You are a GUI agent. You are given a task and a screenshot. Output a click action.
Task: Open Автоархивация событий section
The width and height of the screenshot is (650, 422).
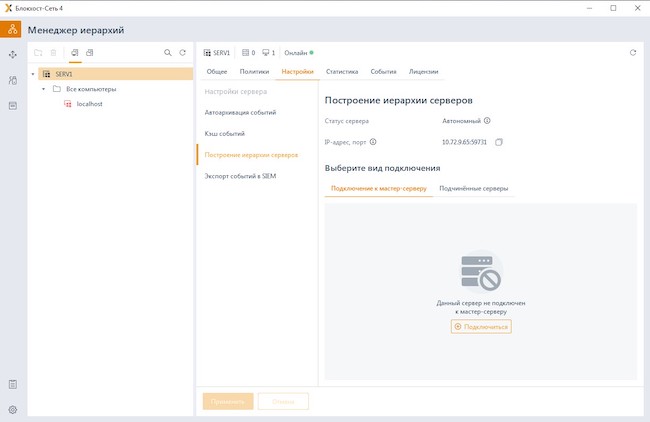point(240,112)
